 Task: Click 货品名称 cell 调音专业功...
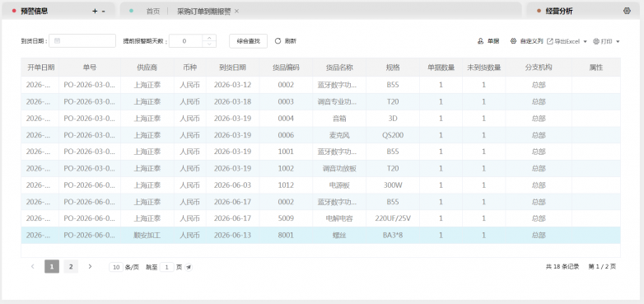[339, 101]
